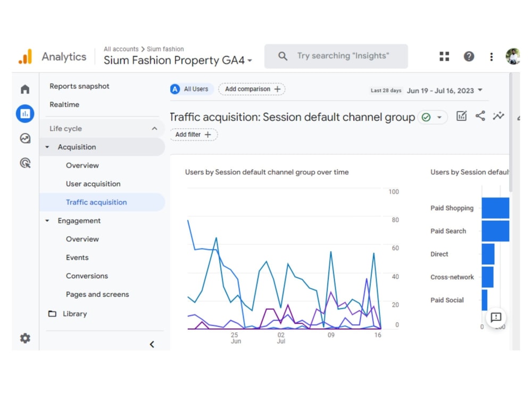Click the vertical page scrollbar
This screenshot has height=399, width=532.
(511, 132)
